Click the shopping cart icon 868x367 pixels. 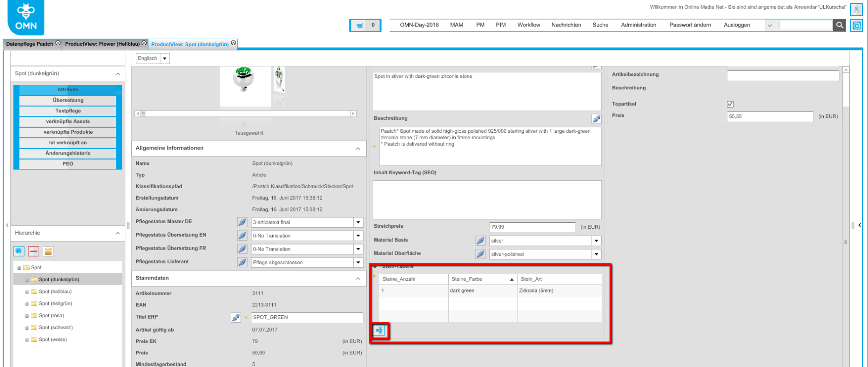[359, 26]
